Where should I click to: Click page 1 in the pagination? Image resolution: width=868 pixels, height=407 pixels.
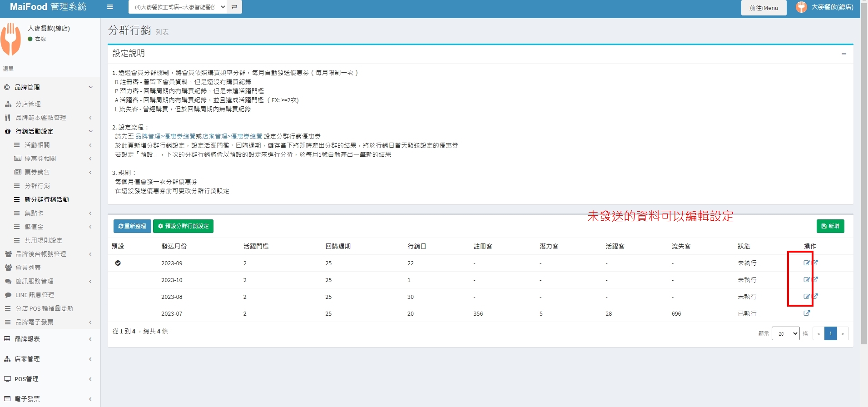tap(830, 334)
